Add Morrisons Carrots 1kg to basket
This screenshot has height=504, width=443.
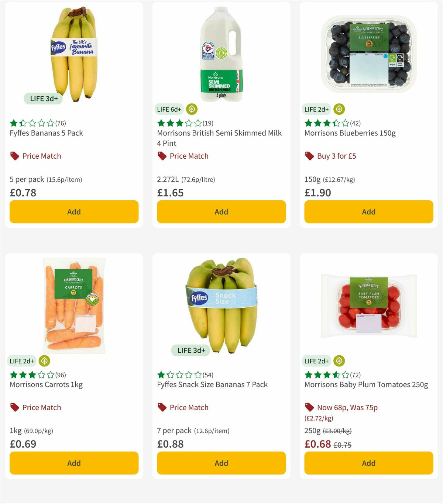coord(74,463)
